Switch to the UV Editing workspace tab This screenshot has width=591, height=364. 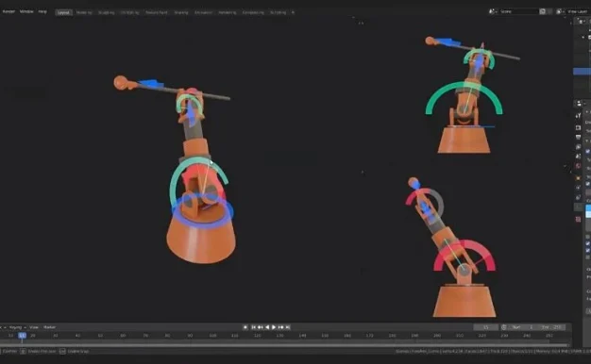129,12
